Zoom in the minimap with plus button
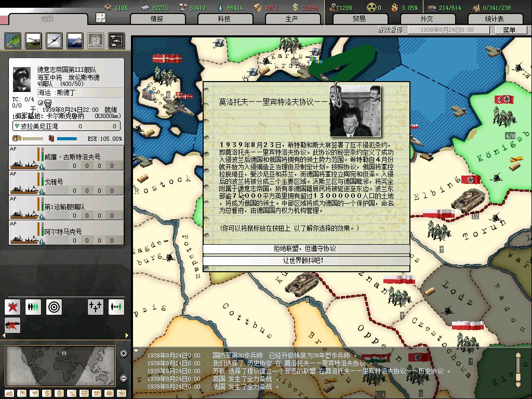Viewport: 532px width, 399px height. click(x=124, y=354)
